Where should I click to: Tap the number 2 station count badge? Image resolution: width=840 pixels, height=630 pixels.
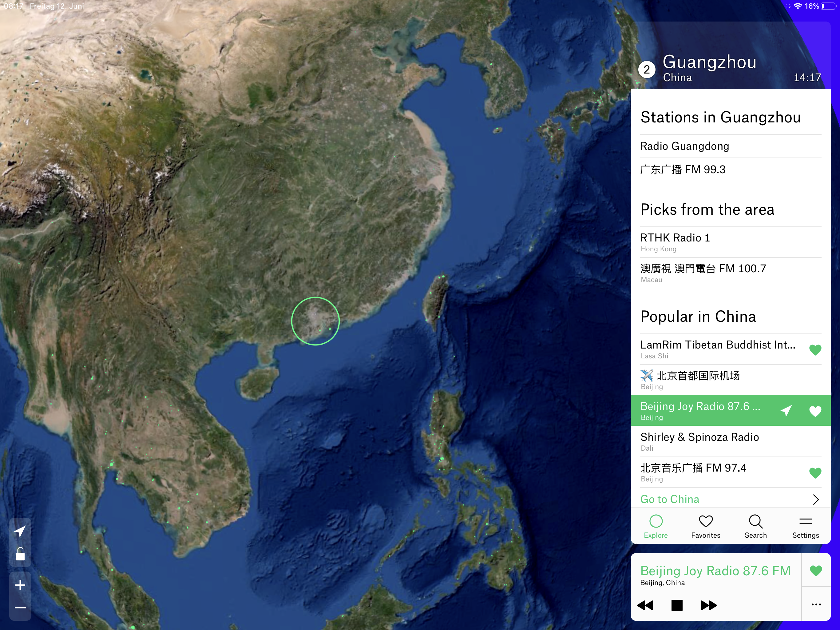[646, 70]
